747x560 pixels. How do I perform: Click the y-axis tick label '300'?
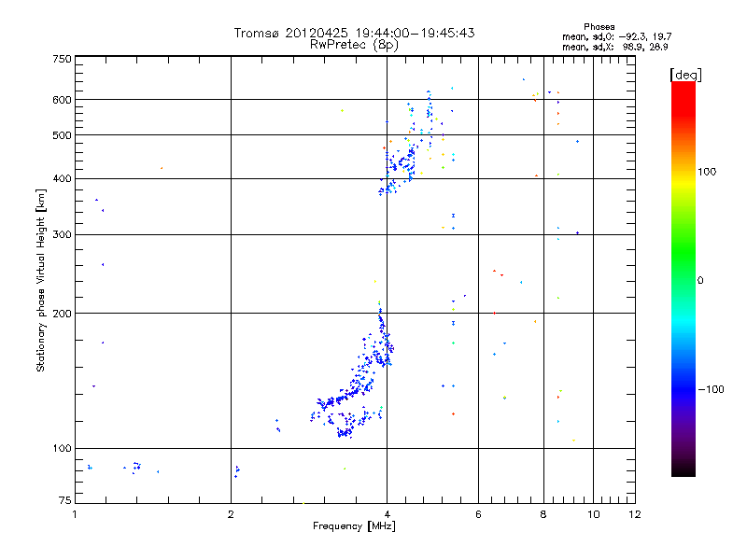click(62, 235)
